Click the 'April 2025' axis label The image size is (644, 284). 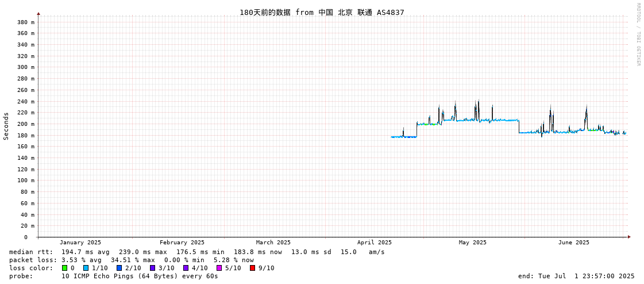pos(375,243)
